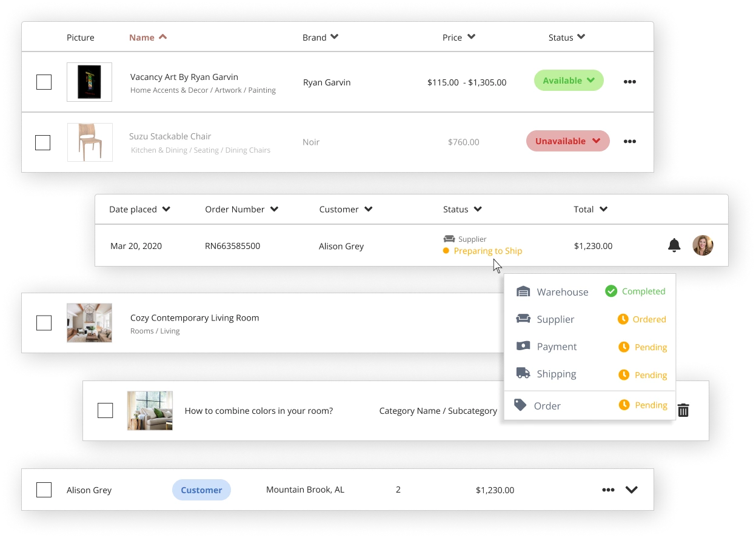Viewport: 756px width, 538px height.
Task: Open more options for Suzu Stackable Chair
Action: (x=630, y=141)
